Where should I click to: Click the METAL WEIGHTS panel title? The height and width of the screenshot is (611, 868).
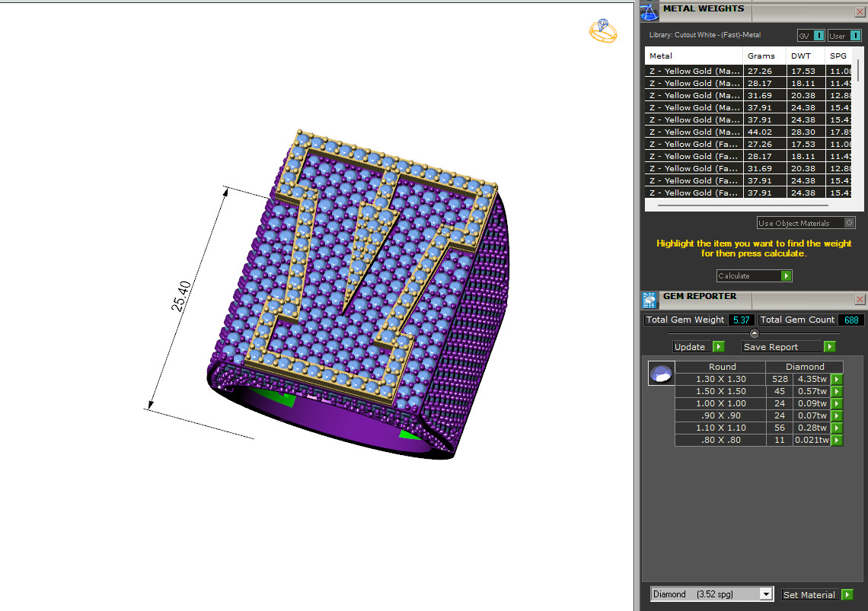703,8
